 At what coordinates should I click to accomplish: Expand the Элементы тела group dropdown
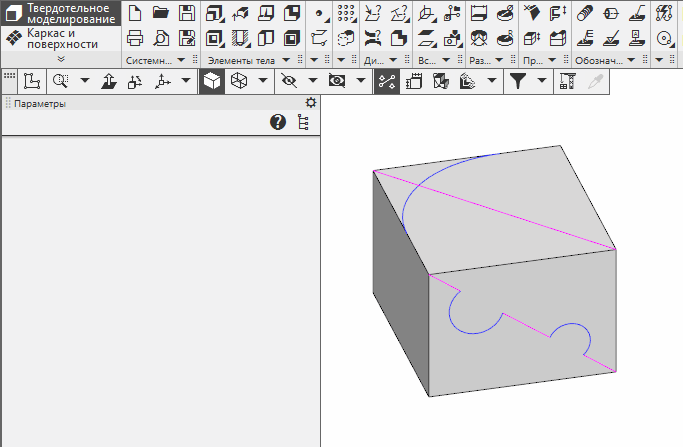coord(286,61)
